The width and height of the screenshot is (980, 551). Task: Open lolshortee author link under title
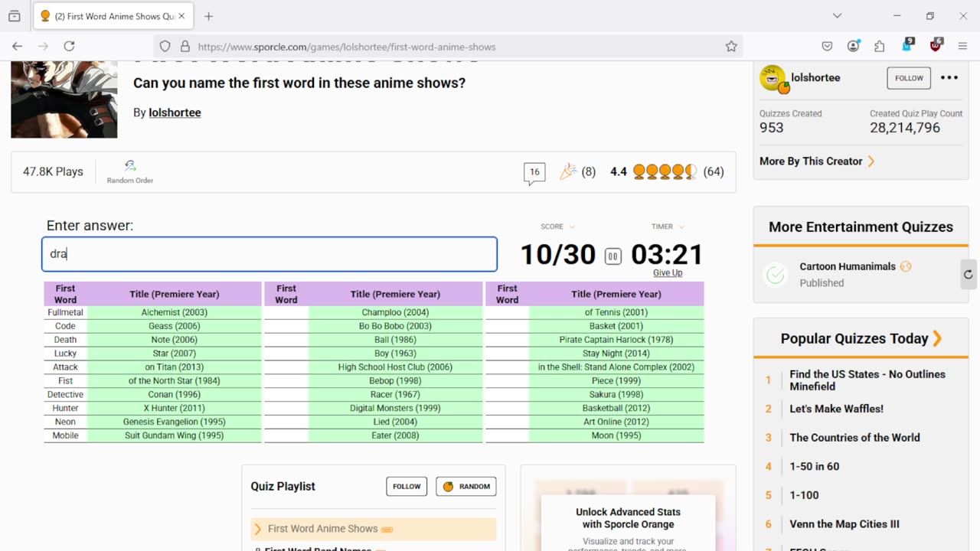175,112
